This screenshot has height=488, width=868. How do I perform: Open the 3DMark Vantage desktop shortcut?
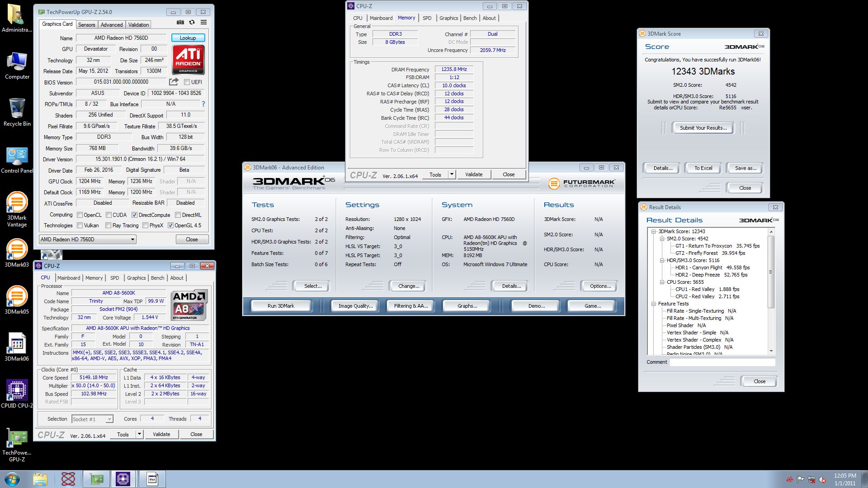(17, 208)
